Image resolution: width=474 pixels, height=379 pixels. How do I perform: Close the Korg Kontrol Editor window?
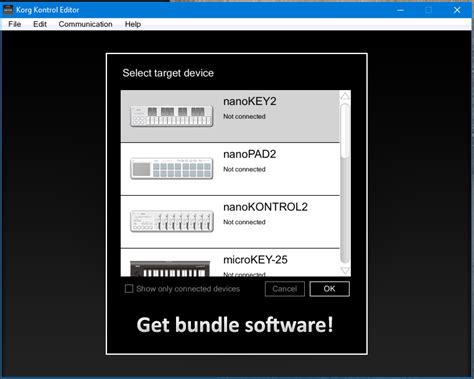coord(457,10)
